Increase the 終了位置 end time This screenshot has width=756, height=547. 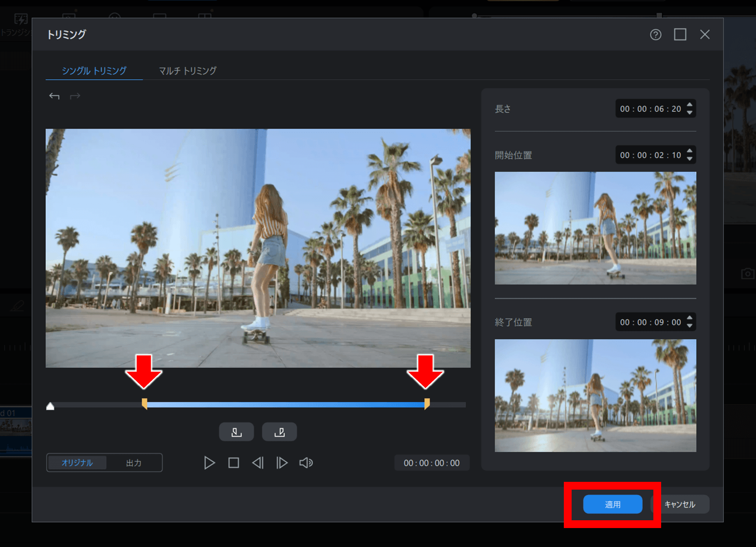[x=689, y=318]
